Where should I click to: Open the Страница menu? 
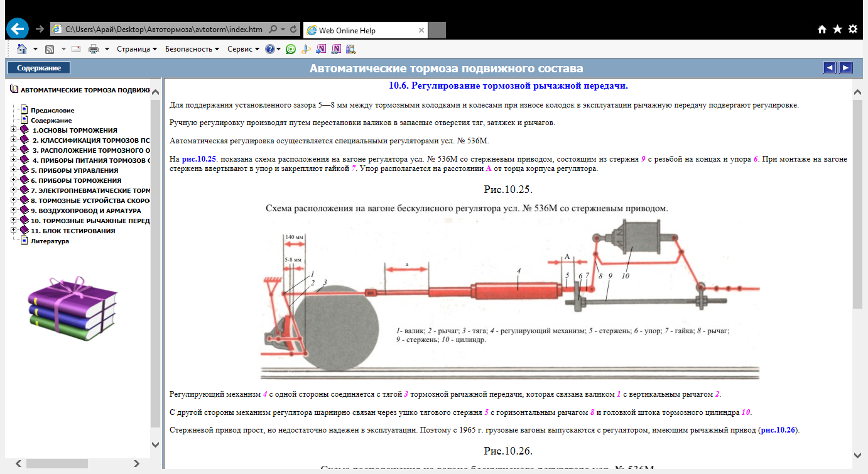point(136,48)
